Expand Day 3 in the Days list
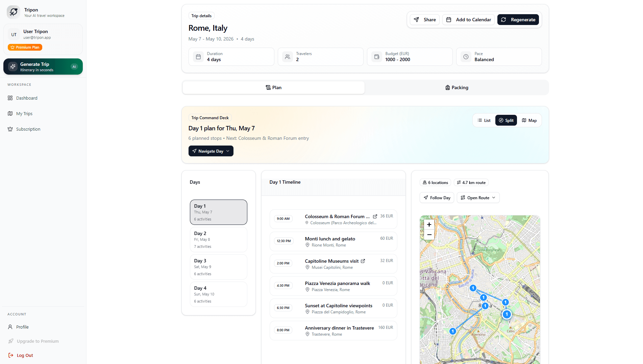Screen dimensions: 643x364 [218, 267]
